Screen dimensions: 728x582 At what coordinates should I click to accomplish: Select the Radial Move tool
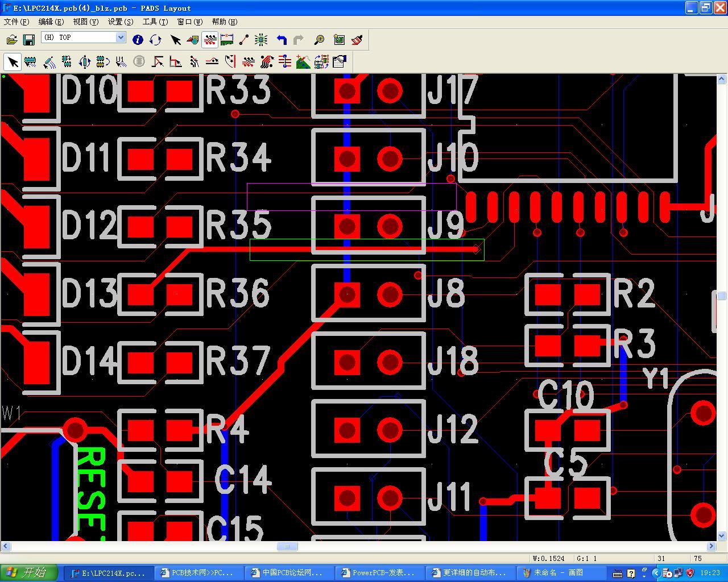click(x=49, y=61)
